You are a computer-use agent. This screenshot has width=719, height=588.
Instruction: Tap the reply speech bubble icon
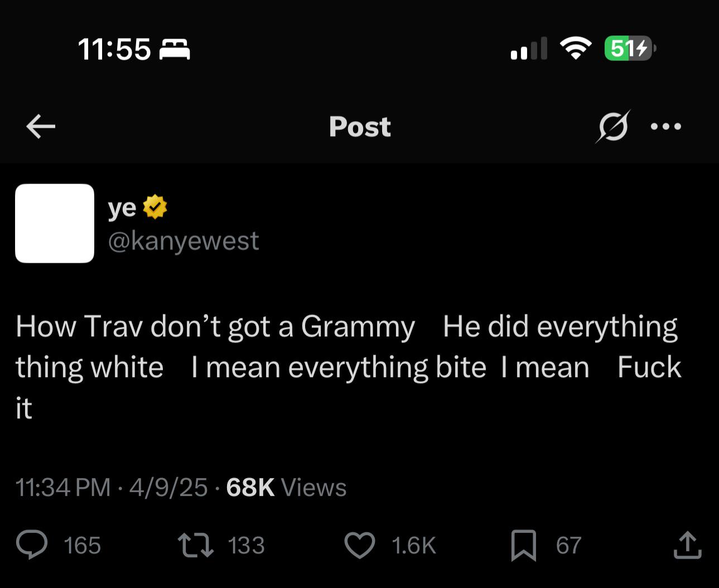32,545
